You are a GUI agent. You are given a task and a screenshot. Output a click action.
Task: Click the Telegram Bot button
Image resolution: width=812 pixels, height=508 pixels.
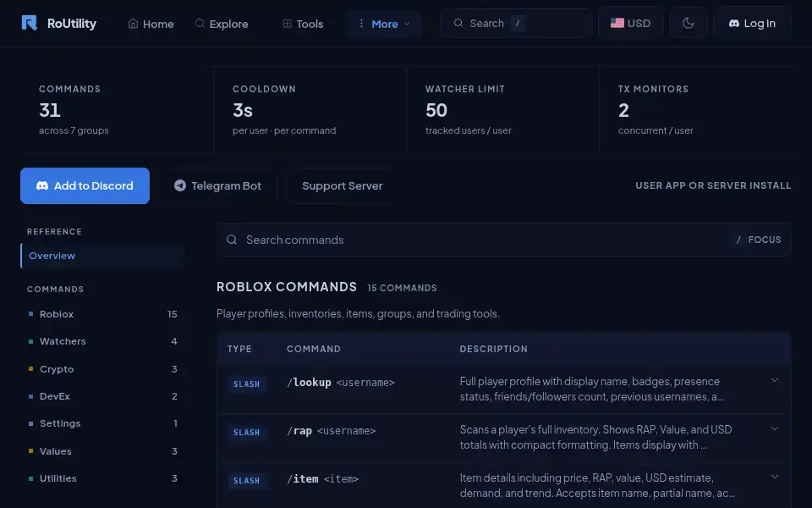pos(218,185)
